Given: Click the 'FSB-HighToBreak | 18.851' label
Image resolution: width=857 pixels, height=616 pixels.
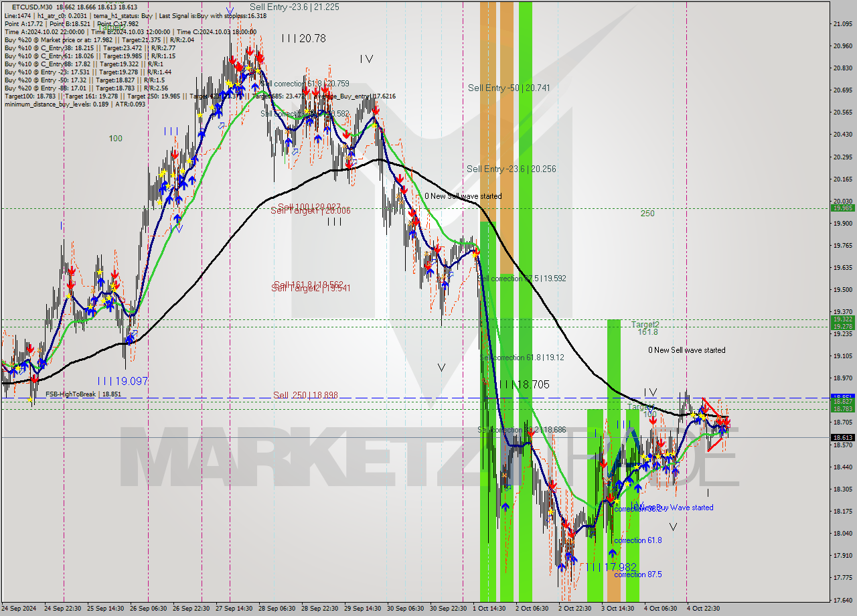Looking at the screenshot, I should [83, 394].
